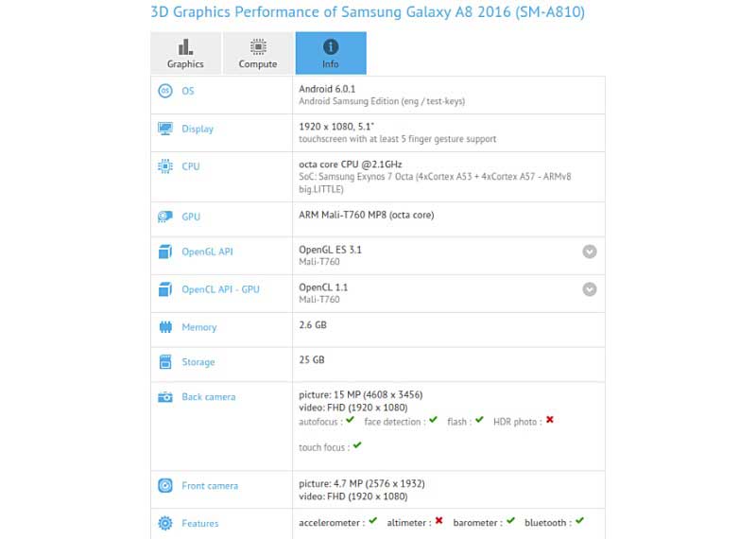Screen dimensions: 756x539
Task: Click the OpenGL API cube icon
Action: click(x=165, y=252)
